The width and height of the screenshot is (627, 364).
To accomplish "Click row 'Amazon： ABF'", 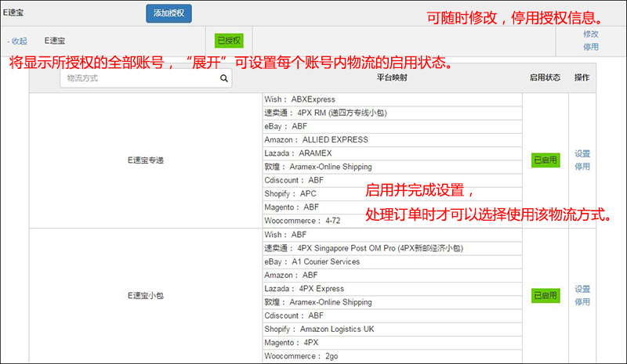I will pos(393,276).
